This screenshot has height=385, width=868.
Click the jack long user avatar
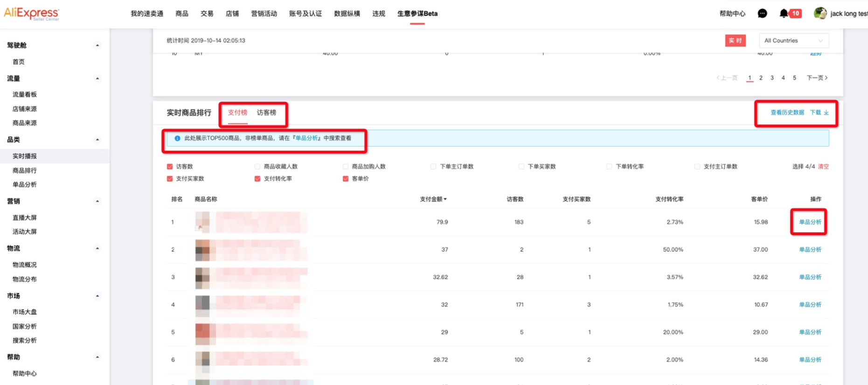coord(819,14)
